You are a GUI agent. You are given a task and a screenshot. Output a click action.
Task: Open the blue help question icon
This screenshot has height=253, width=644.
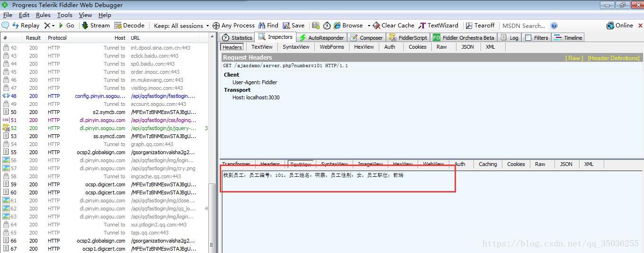pos(554,26)
